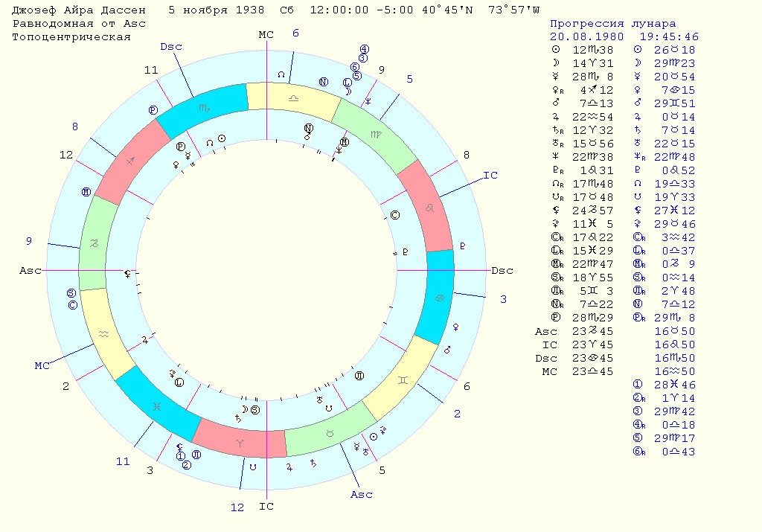Click the natal Sun glyph in the inner ring
762x532 pixels.
pos(222,139)
